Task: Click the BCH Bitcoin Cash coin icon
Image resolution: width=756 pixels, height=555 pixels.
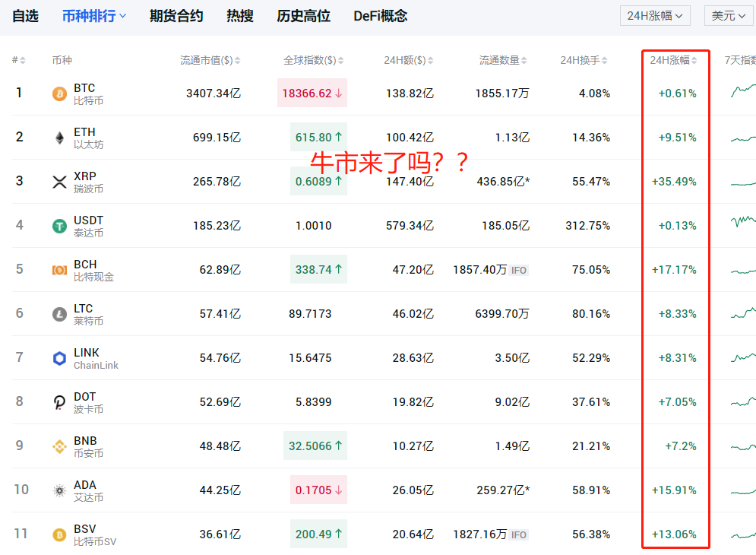Action: (59, 270)
